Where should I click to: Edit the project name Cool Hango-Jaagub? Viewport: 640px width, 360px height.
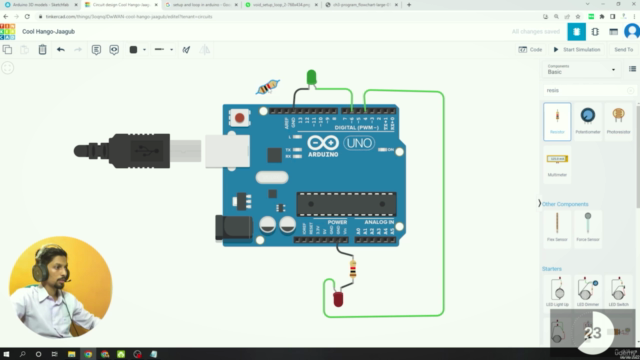49,31
